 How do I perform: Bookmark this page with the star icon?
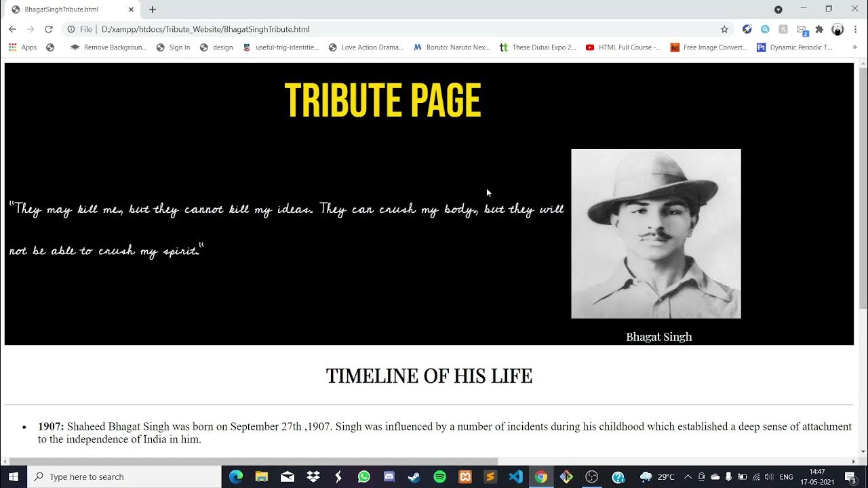click(724, 29)
